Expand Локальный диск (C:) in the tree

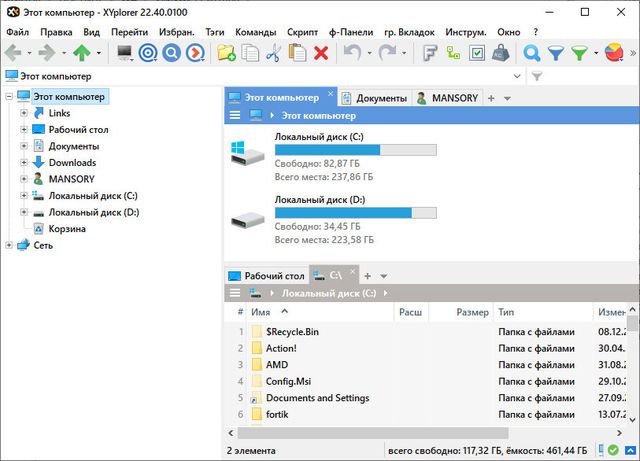pyautogui.click(x=24, y=196)
